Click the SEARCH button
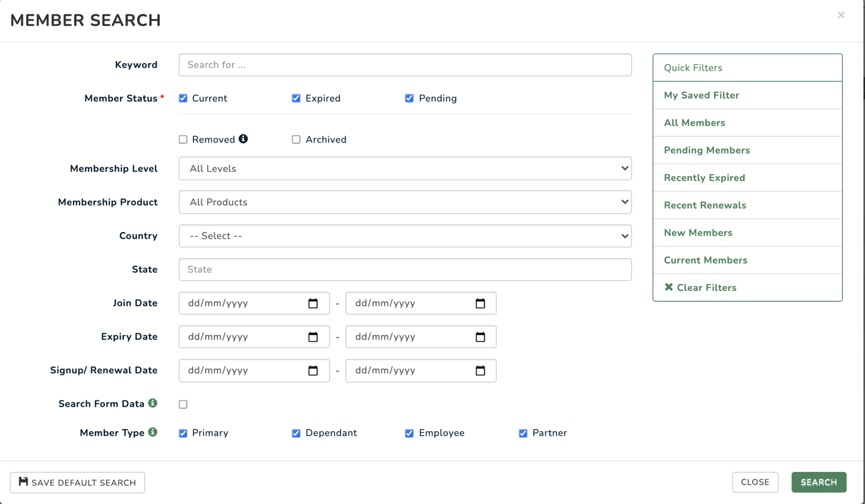This screenshot has width=865, height=504. click(x=818, y=482)
